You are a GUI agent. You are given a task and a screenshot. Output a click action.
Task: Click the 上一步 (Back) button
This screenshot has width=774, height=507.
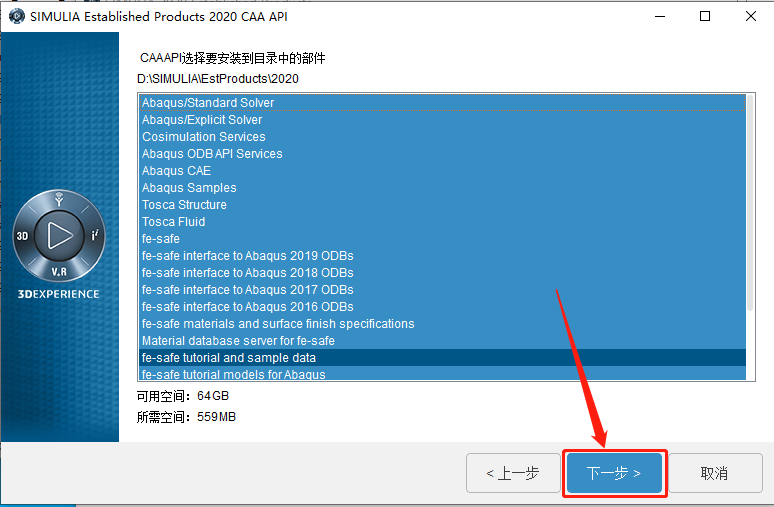(513, 473)
